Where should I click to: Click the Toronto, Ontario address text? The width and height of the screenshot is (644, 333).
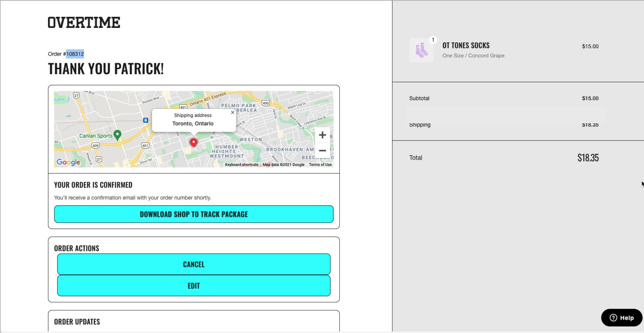tap(193, 124)
